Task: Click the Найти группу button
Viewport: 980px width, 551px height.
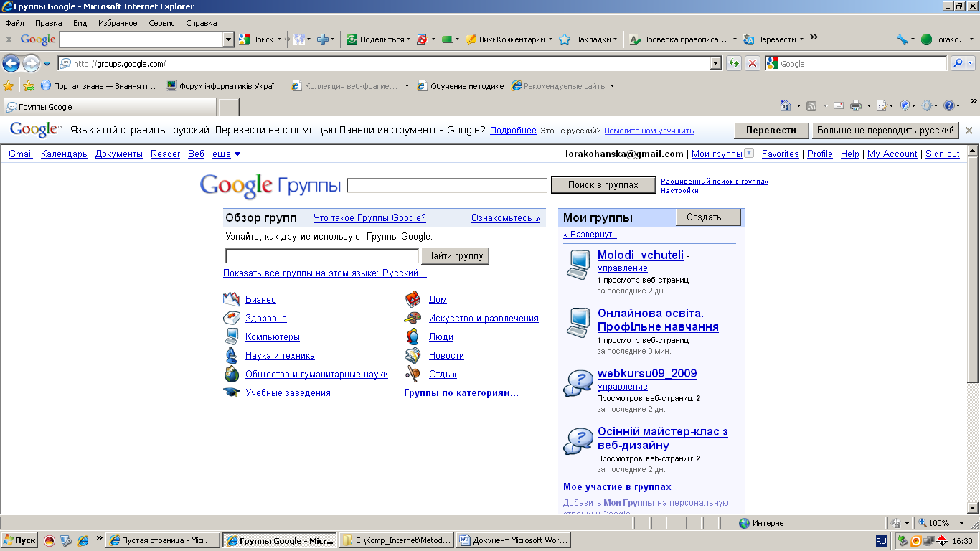Action: pos(455,256)
